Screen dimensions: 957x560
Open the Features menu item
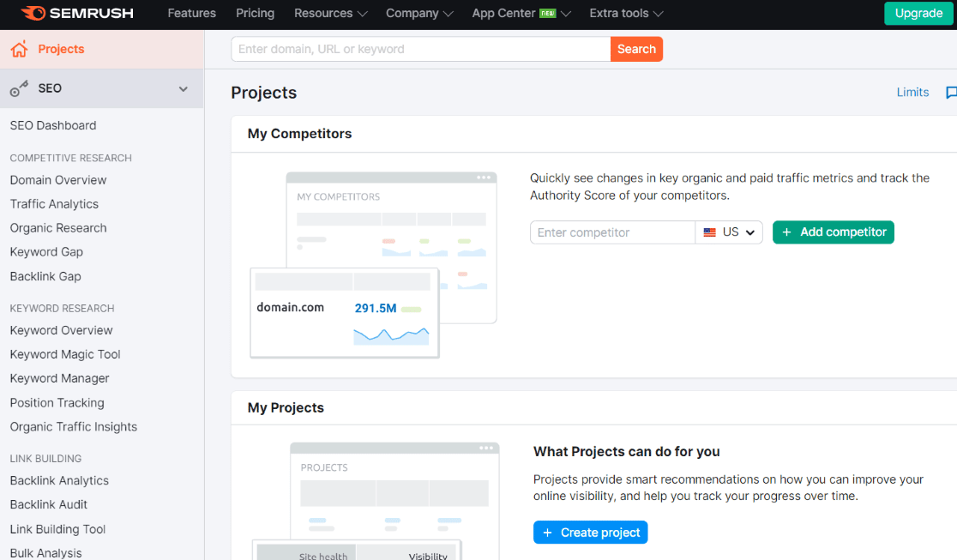pyautogui.click(x=191, y=13)
